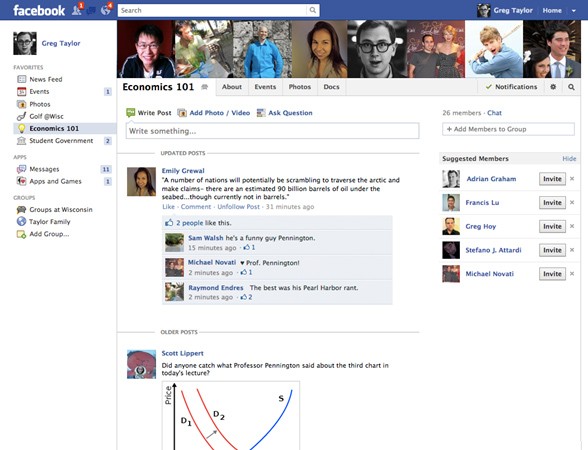The height and width of the screenshot is (450, 588).
Task: Switch to the Docs tab
Action: pyautogui.click(x=332, y=87)
